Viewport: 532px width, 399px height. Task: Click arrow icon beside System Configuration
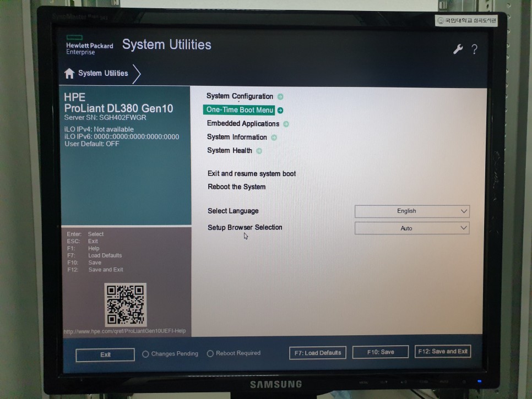[280, 97]
